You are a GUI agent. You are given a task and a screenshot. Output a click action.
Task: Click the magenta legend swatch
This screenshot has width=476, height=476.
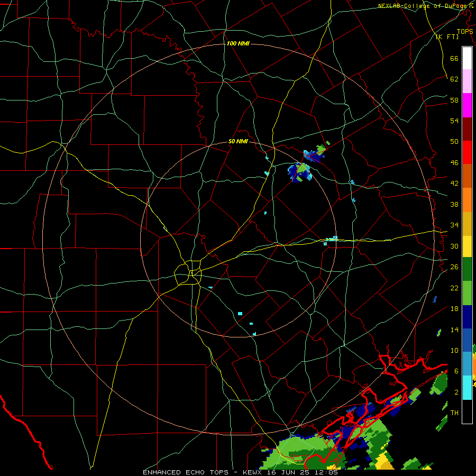pyautogui.click(x=467, y=105)
